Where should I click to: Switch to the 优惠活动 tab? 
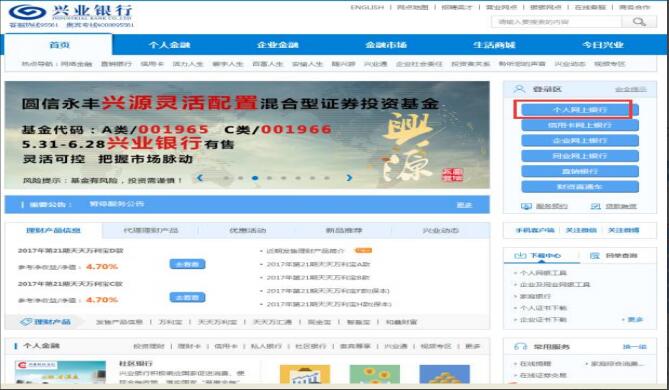pos(247,230)
